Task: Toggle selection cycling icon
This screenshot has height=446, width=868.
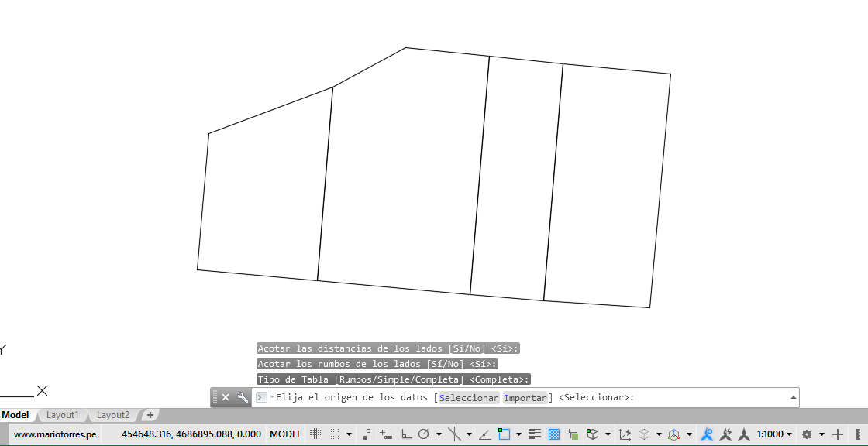Action: point(573,434)
